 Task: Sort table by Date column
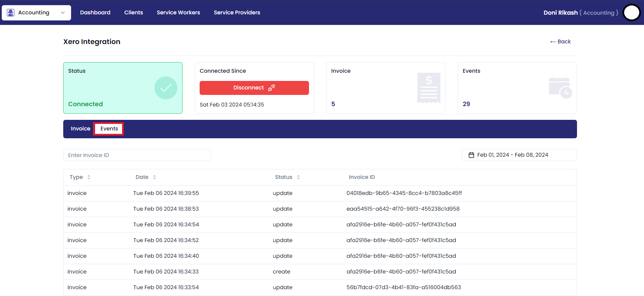(x=155, y=177)
